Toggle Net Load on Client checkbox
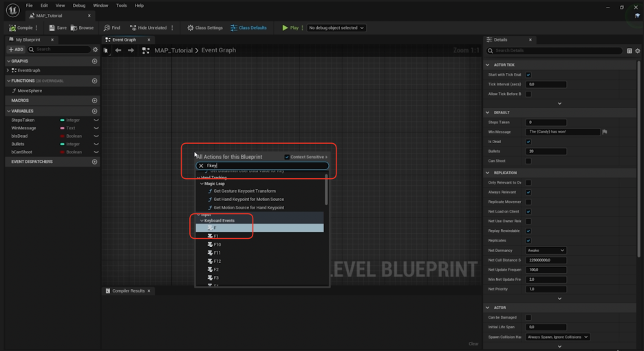644x351 pixels. (528, 212)
